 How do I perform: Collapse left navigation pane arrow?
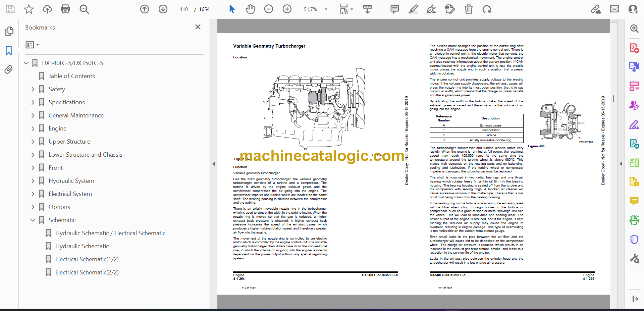pyautogui.click(x=214, y=164)
